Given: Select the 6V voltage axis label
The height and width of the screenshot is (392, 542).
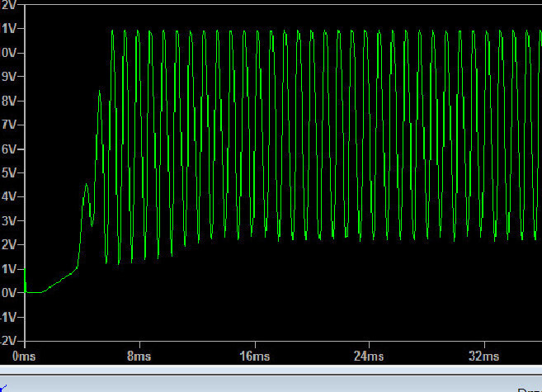Looking at the screenshot, I should point(8,149).
